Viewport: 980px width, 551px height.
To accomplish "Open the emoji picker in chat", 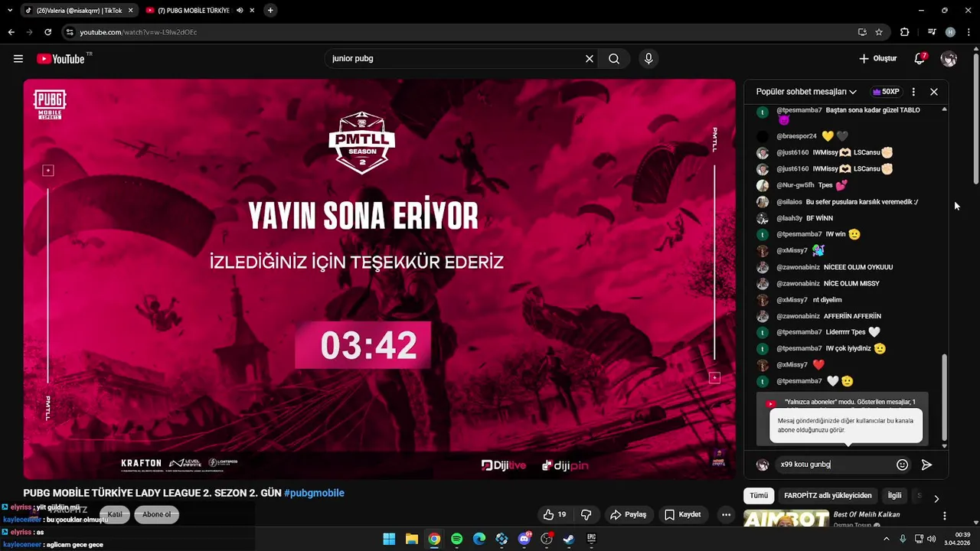I will 903,465.
